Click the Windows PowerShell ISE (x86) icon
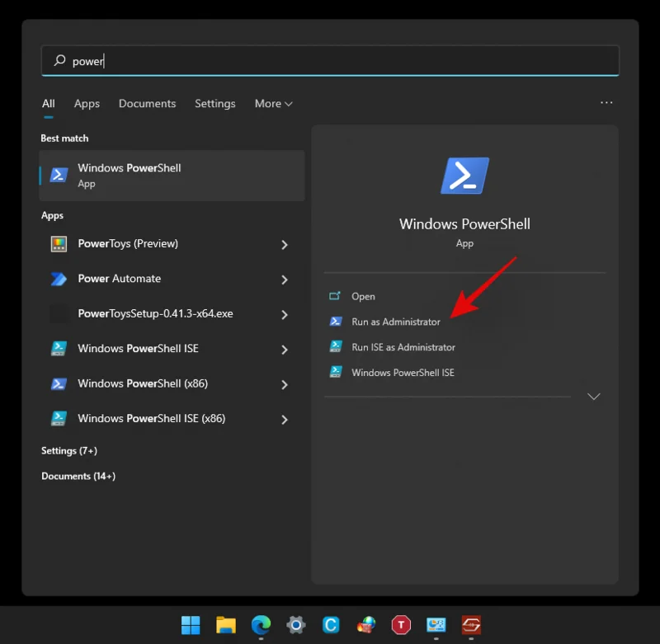 click(59, 418)
